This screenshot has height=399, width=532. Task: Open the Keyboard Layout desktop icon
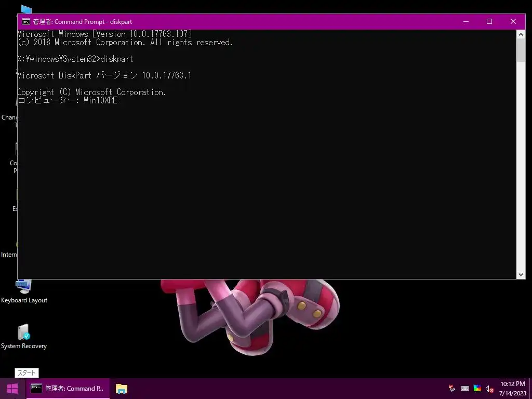(x=24, y=291)
